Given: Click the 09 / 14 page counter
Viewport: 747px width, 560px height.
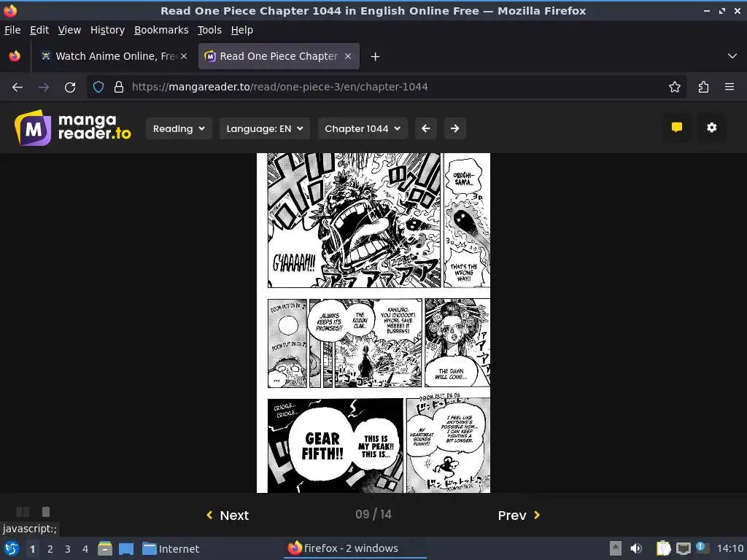Looking at the screenshot, I should [373, 514].
